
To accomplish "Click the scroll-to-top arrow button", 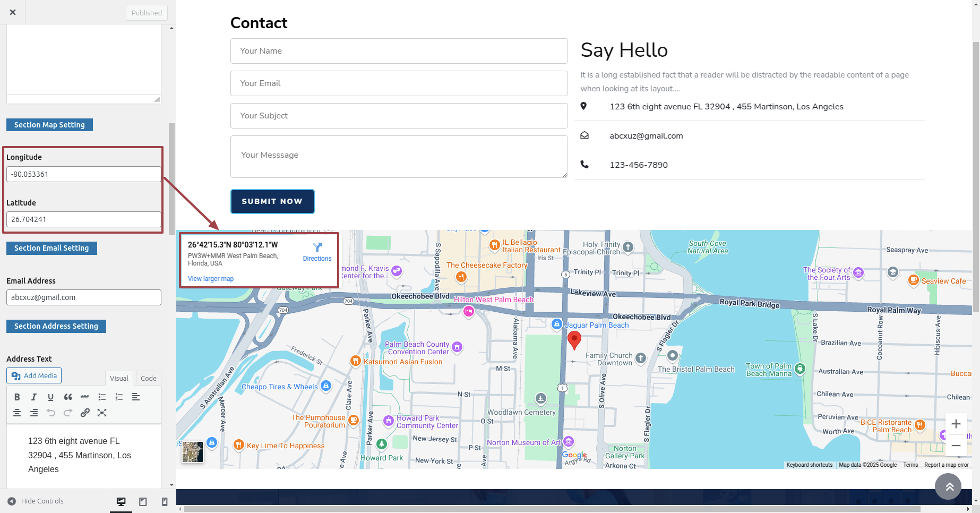I will pos(948,486).
